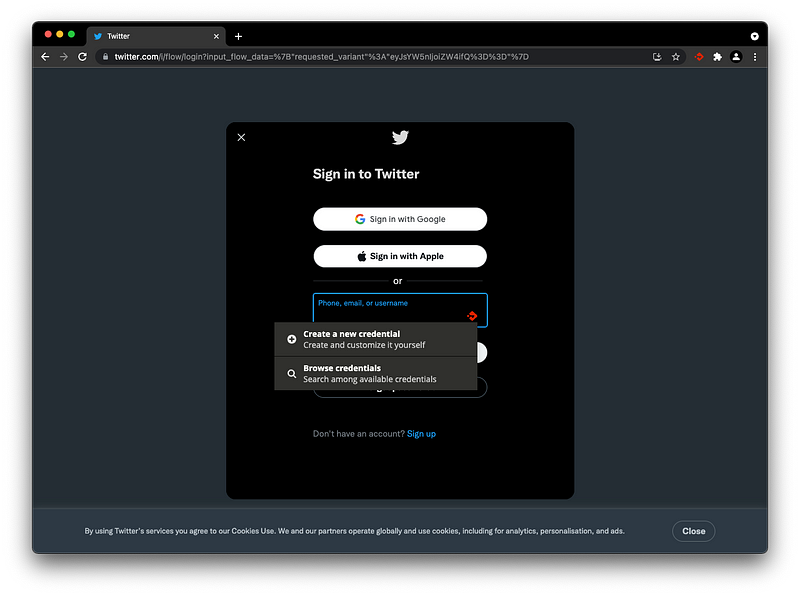Select the Twitter browser tab
800x596 pixels.
(156, 36)
